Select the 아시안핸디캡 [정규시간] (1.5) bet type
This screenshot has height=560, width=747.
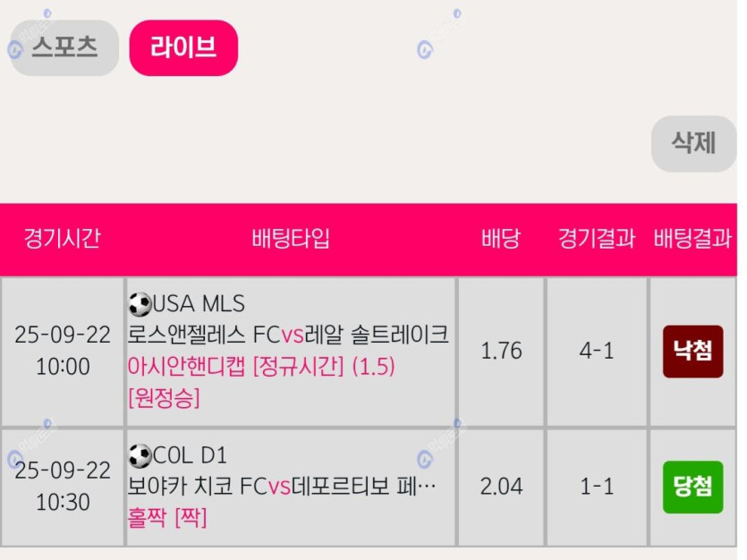[261, 367]
